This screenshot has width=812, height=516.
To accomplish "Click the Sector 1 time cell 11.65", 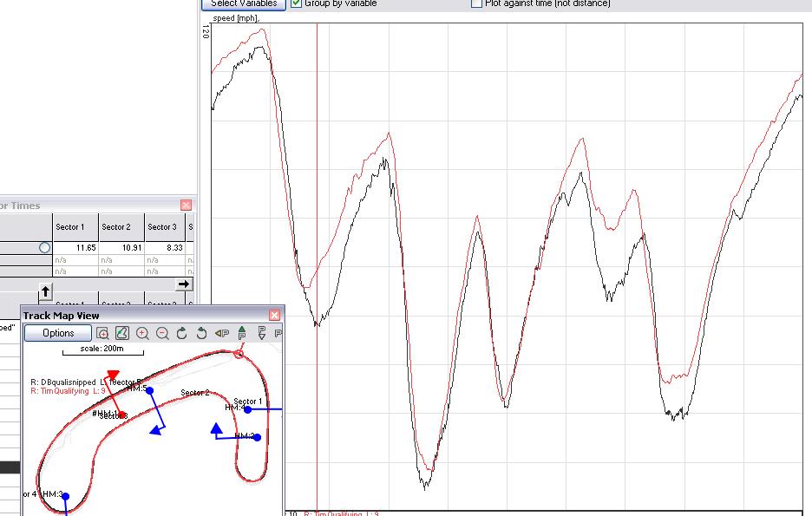I will (x=75, y=248).
